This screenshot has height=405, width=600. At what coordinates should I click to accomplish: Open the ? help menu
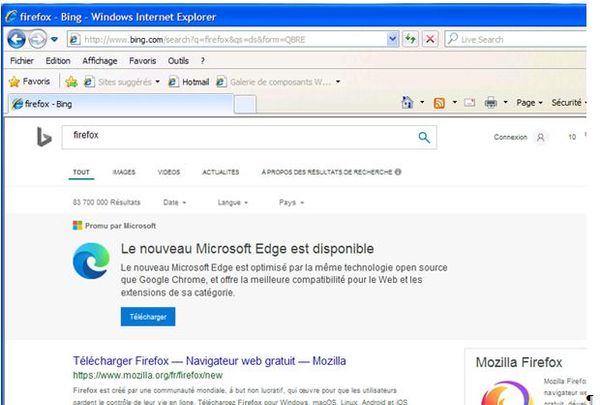(202, 61)
